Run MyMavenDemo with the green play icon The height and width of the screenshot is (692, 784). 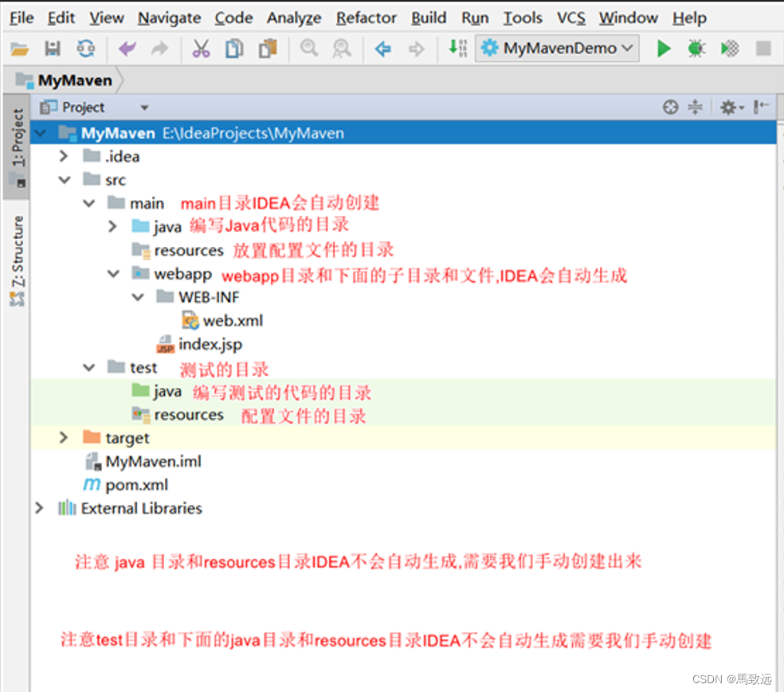664,49
